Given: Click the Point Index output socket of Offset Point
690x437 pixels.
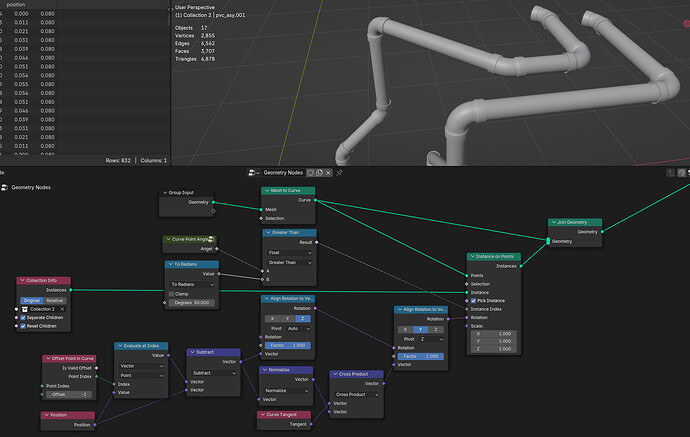Looking at the screenshot, I should (96, 377).
